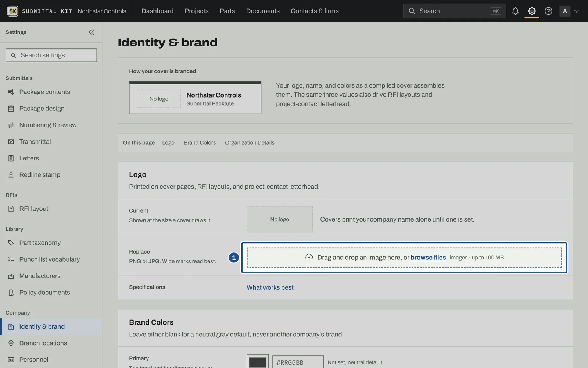This screenshot has height=368, width=588.
Task: Collapse the Settings sidebar
Action: pyautogui.click(x=91, y=32)
